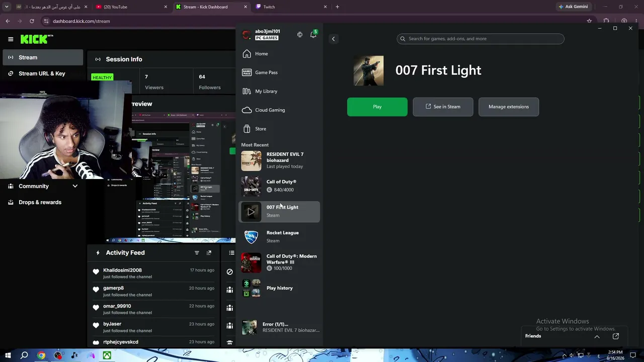Click the address bar showing dashboard.kick.com/stream
The image size is (644, 362).
(316, 21)
